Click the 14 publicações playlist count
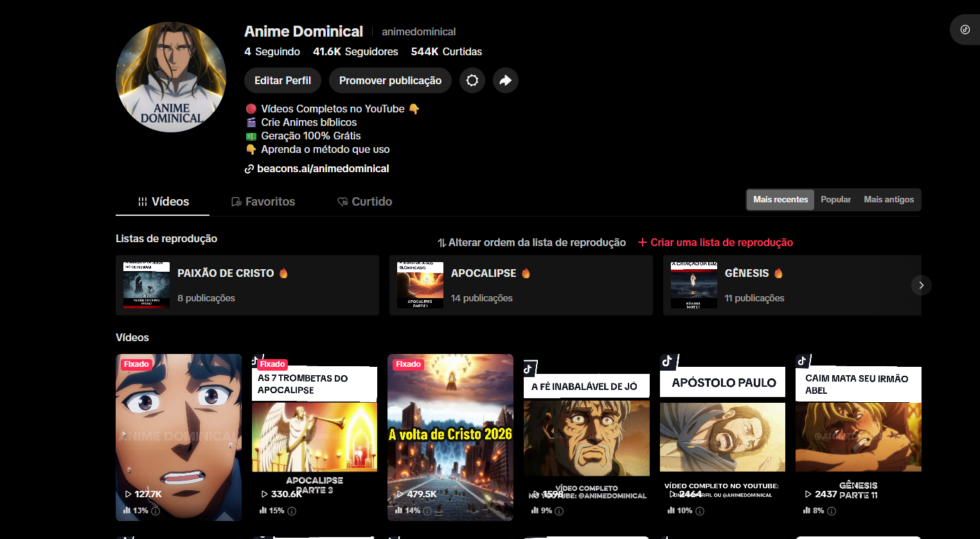980x539 pixels. click(482, 298)
